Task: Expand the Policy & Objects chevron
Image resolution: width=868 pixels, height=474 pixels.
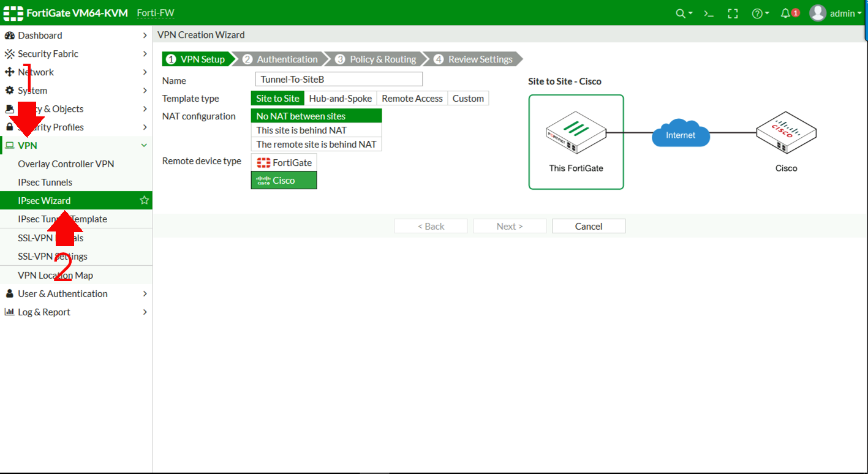Action: pyautogui.click(x=145, y=109)
